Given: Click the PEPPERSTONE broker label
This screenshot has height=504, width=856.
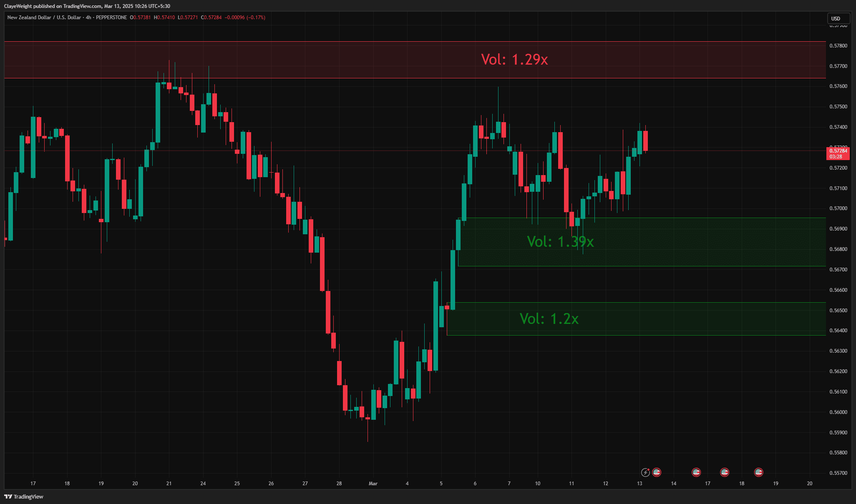Looking at the screenshot, I should pos(111,18).
